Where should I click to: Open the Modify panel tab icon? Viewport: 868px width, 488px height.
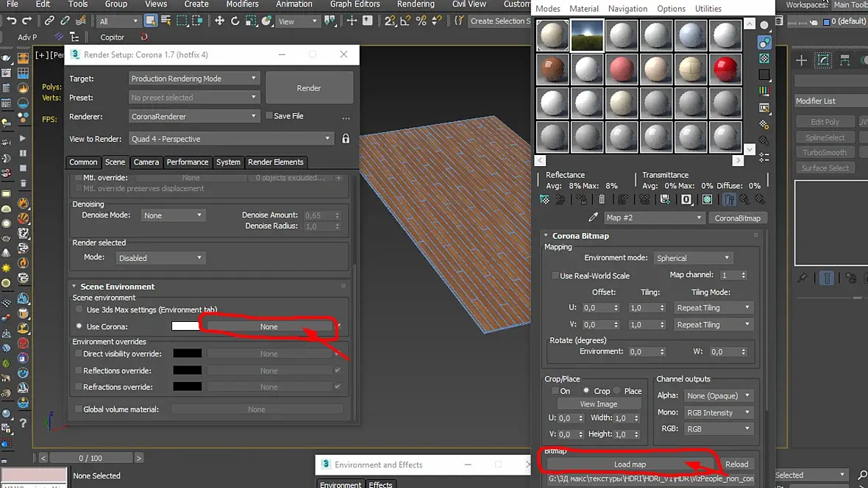click(824, 60)
